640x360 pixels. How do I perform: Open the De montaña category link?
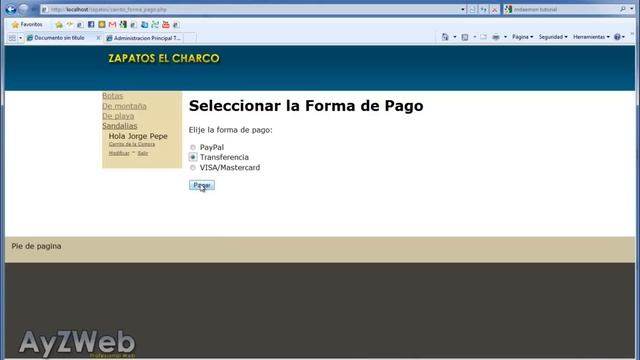(124, 106)
